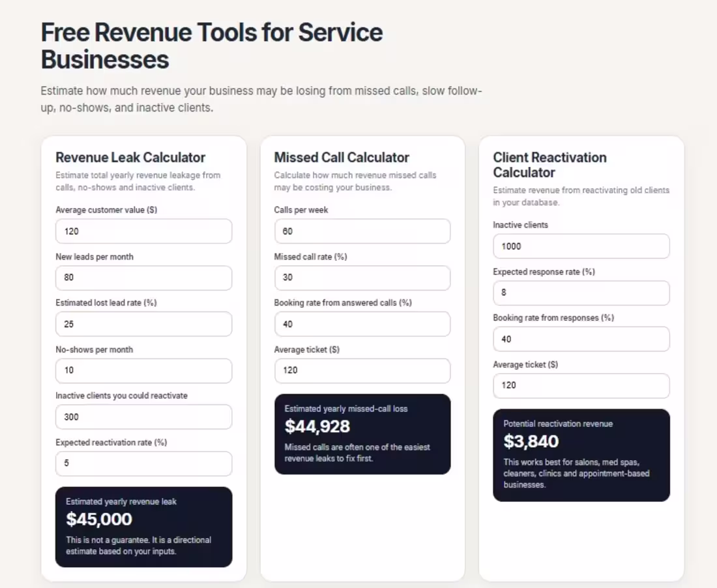Click the Average customer value input field
717x588 pixels.
point(143,231)
